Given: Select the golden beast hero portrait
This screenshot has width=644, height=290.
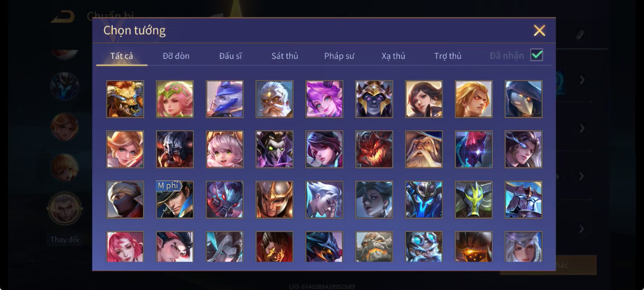Looking at the screenshot, I should pyautogui.click(x=125, y=99).
